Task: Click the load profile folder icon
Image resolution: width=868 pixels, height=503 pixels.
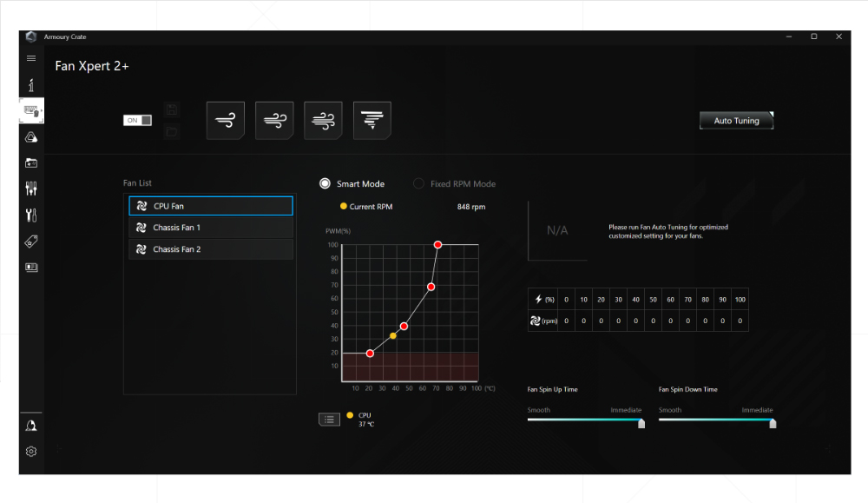Action: pos(172,131)
